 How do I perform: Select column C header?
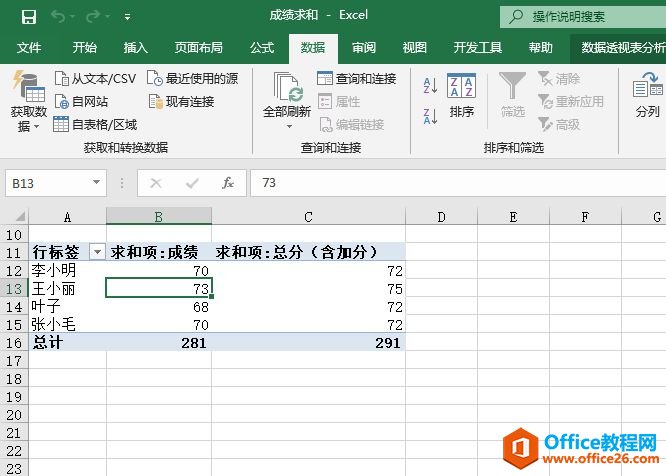[x=308, y=217]
